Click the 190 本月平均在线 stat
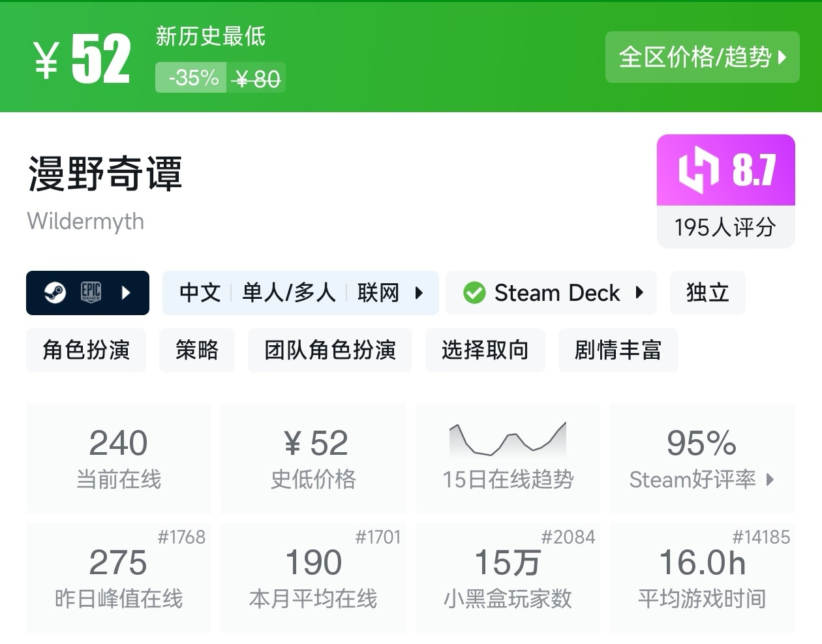The width and height of the screenshot is (822, 644). click(313, 577)
